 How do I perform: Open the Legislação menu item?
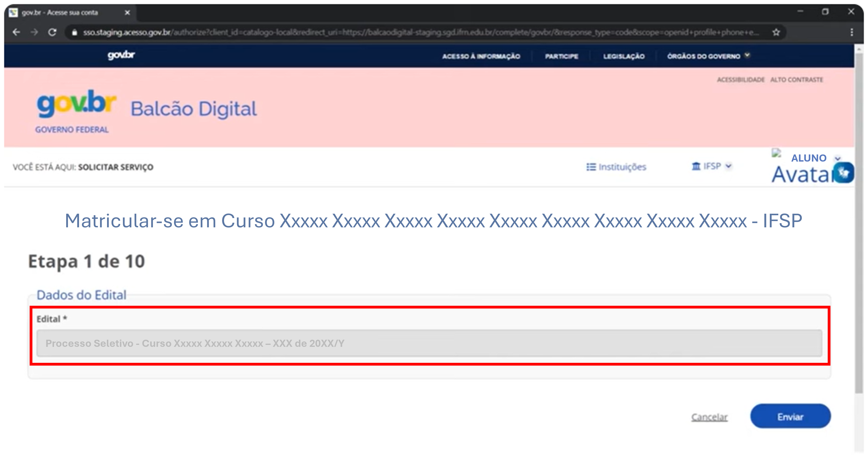[624, 56]
